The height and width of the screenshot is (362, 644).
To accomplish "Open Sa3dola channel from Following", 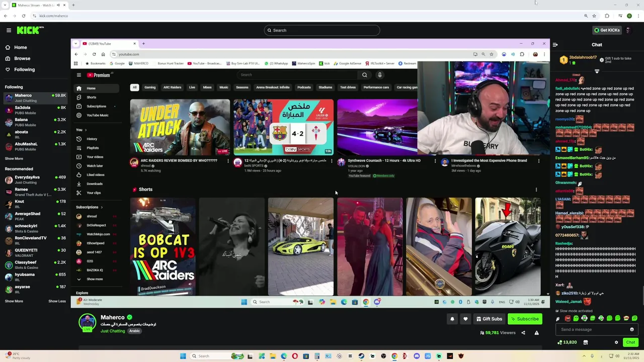I will click(x=35, y=110).
